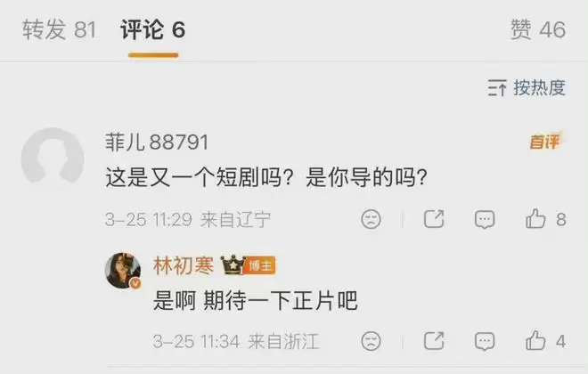Like 菲儿88791's comment with thumbs-up icon

535,219
